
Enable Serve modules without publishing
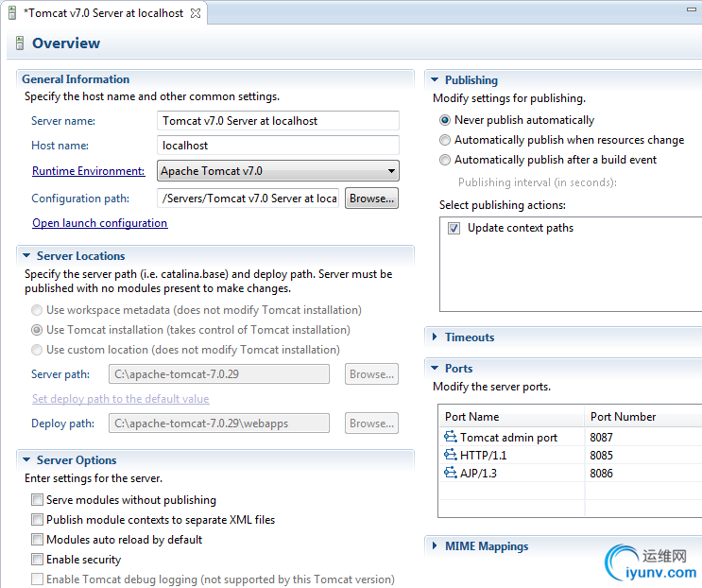37,500
